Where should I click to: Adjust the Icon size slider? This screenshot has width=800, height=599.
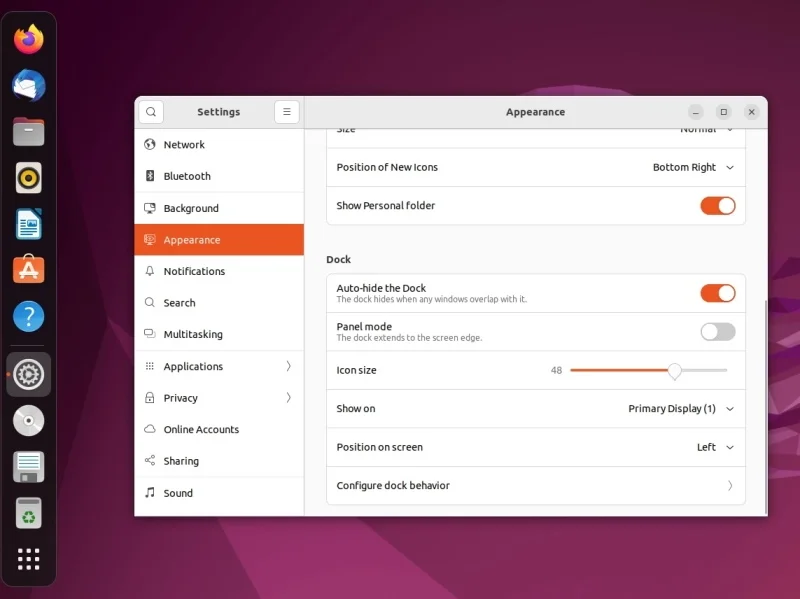point(674,370)
